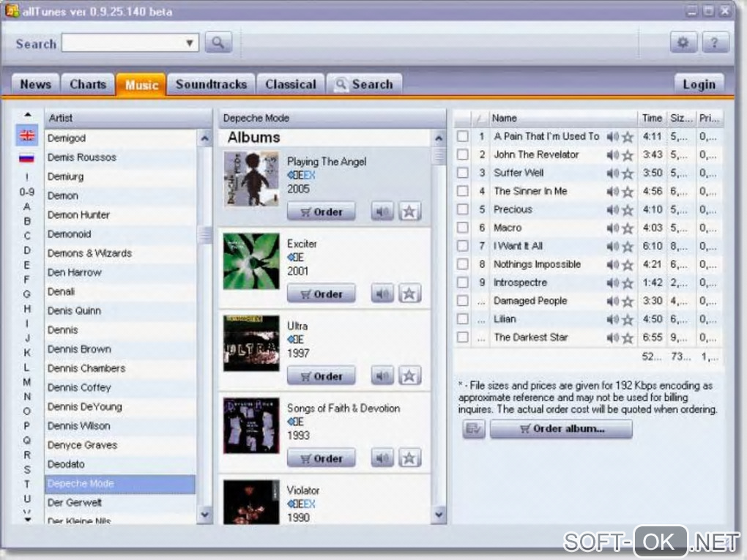Check the box for John The Revelator
Image resolution: width=747 pixels, height=560 pixels.
click(x=462, y=154)
